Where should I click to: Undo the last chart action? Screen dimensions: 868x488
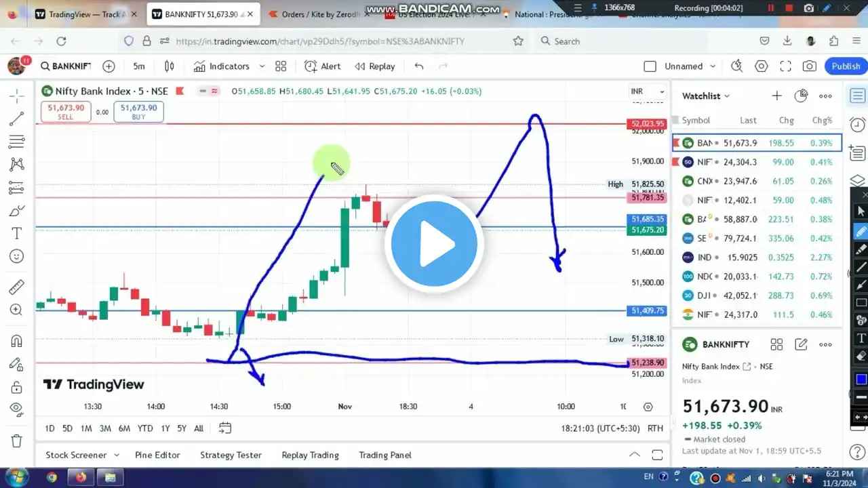419,66
